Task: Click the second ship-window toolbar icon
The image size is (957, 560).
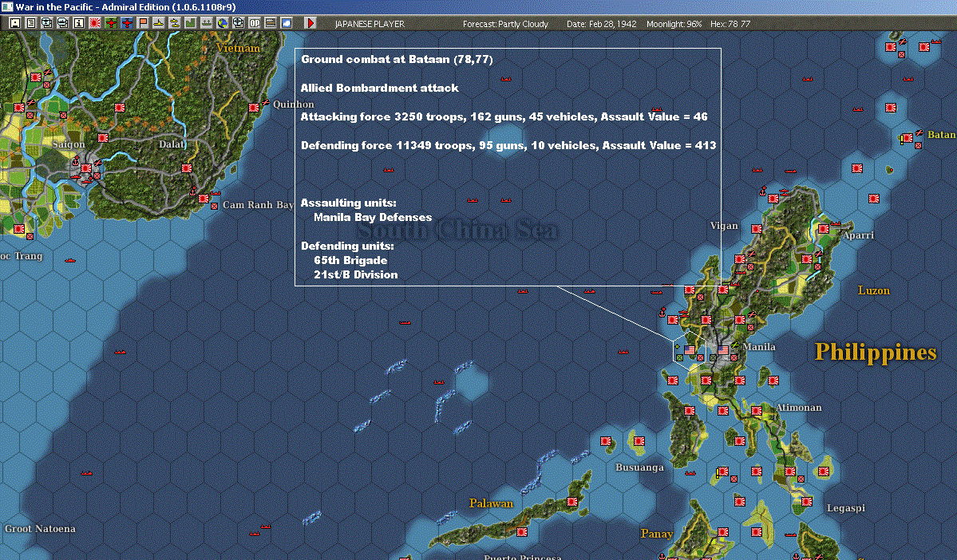Action: tap(63, 23)
